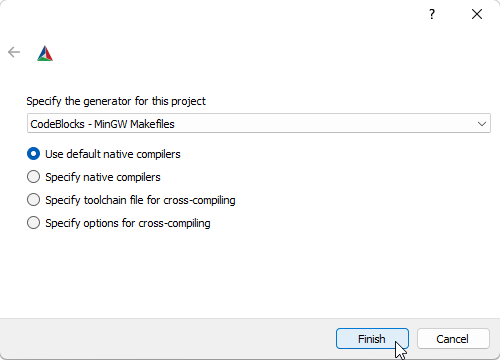This screenshot has width=500, height=360.
Task: Pick the 'Specify options for cross-compiling' radio circle
Action: 33,223
